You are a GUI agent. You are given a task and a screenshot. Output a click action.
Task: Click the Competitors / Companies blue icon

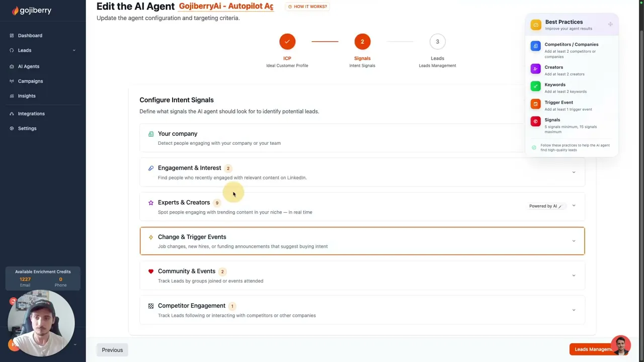(535, 46)
